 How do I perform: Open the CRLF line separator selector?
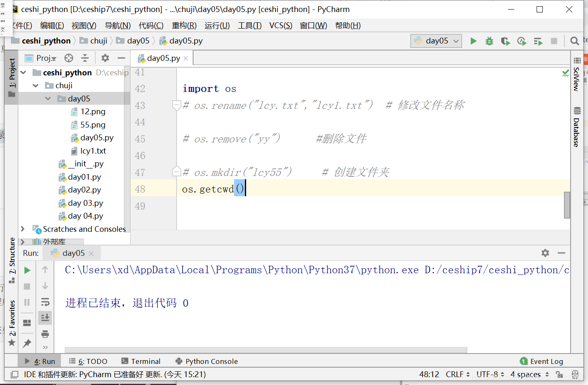(458, 374)
